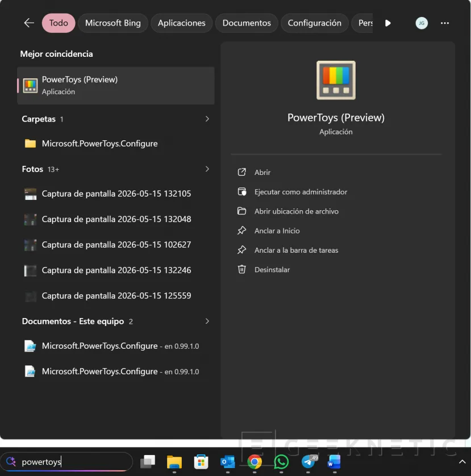Show hidden tray icons chevron

[x=462, y=462]
